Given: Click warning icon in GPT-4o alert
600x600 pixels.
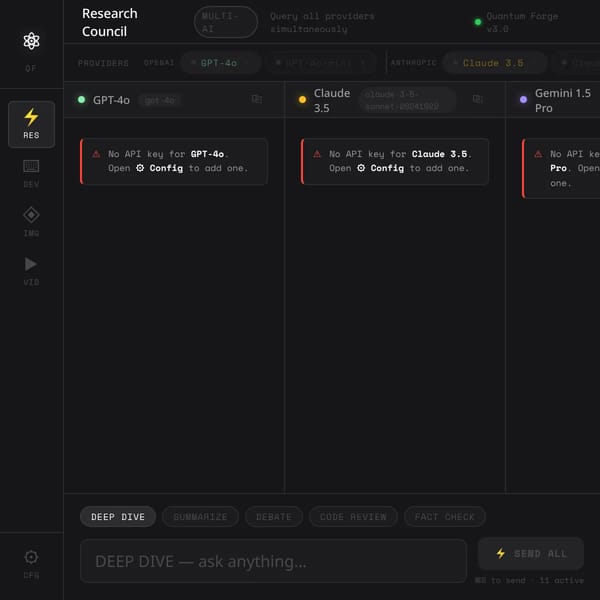Looking at the screenshot, I should pyautogui.click(x=96, y=154).
